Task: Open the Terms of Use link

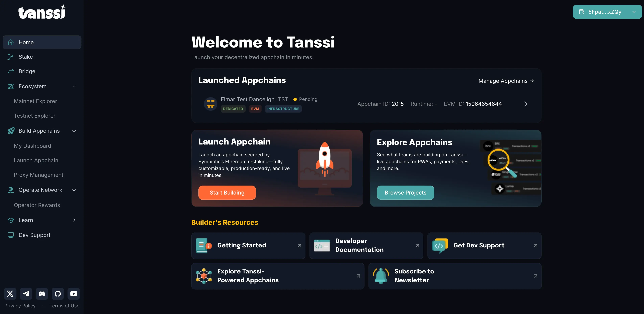Action: (x=65, y=306)
